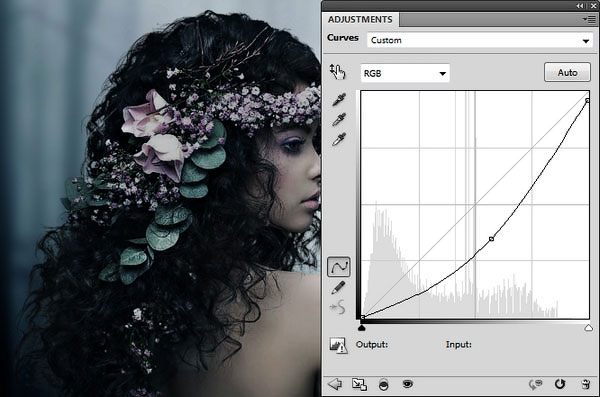Switch panel to expanded view icon
600x397 pixels.
pos(359,384)
